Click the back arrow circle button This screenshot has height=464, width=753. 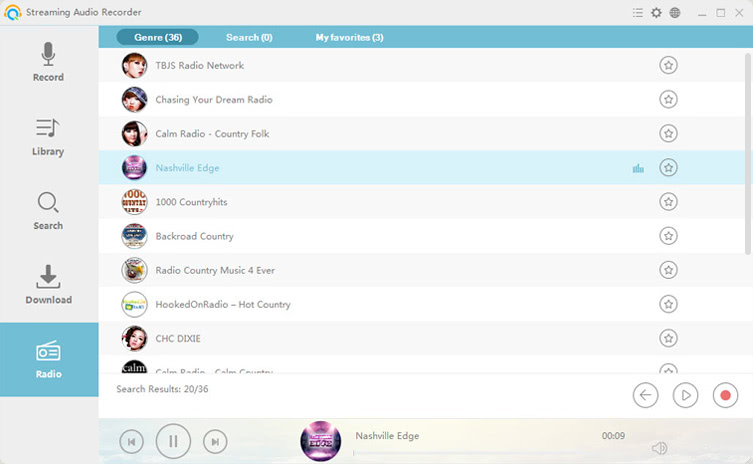(646, 396)
